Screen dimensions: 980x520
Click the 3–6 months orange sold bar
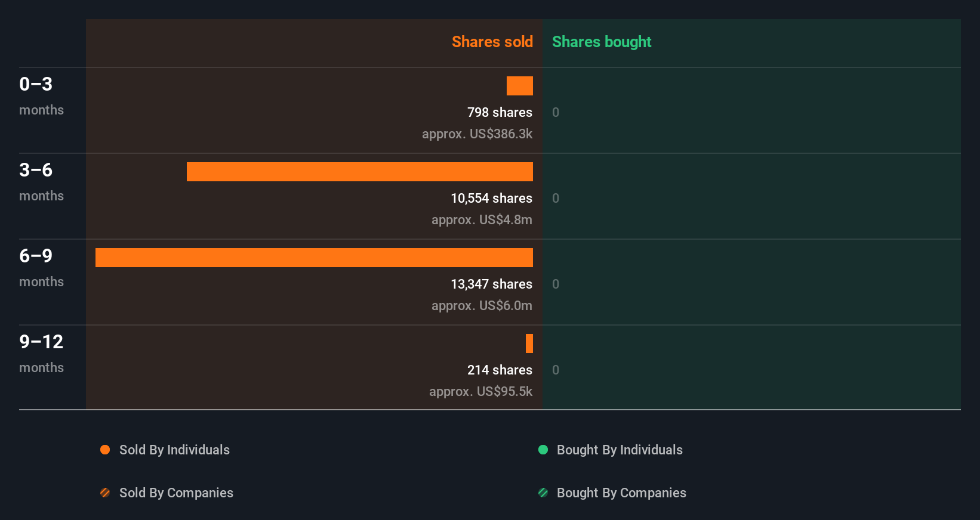click(x=360, y=172)
